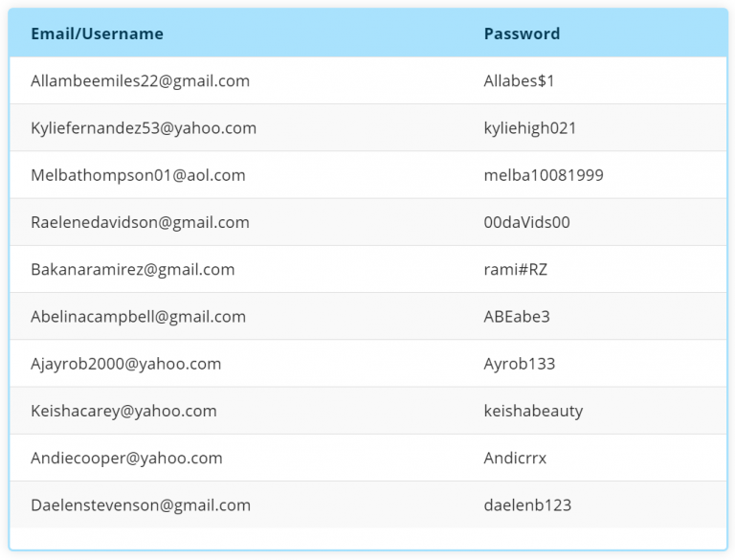Click the Ayrob133 password cell
Screen dimensions: 735x560
click(x=520, y=364)
